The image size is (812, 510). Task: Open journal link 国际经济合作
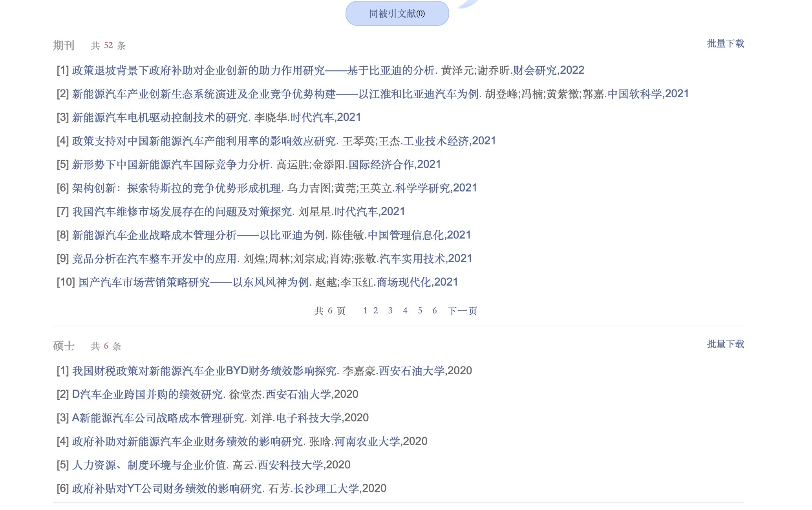[381, 165]
